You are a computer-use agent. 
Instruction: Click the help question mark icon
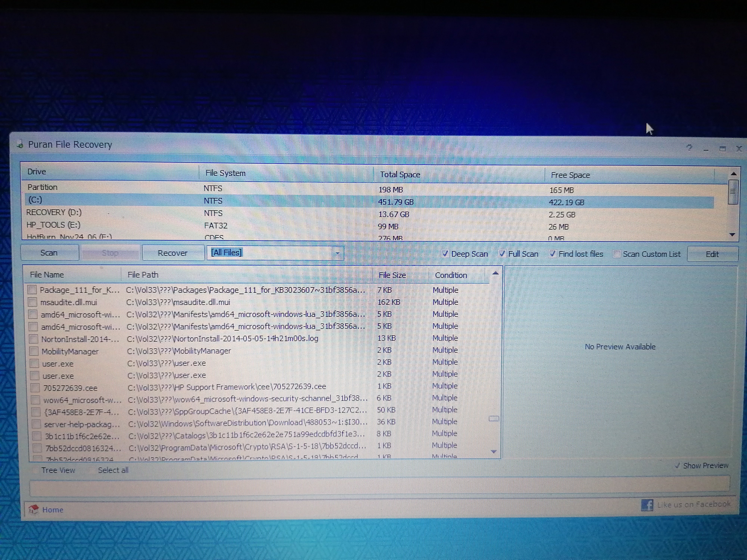689,148
